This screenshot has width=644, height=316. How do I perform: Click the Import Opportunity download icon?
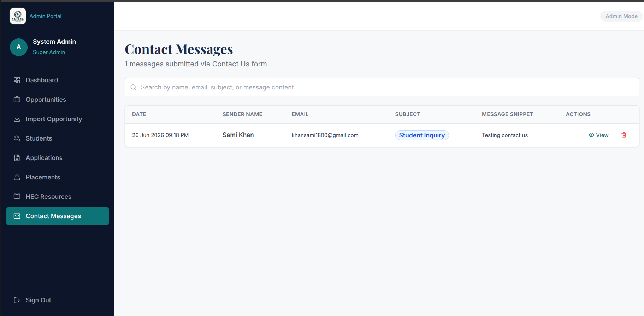17,119
